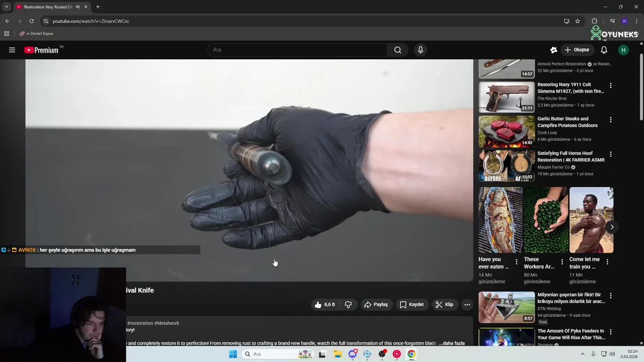Open YouTube account avatar H menu

pyautogui.click(x=623, y=50)
